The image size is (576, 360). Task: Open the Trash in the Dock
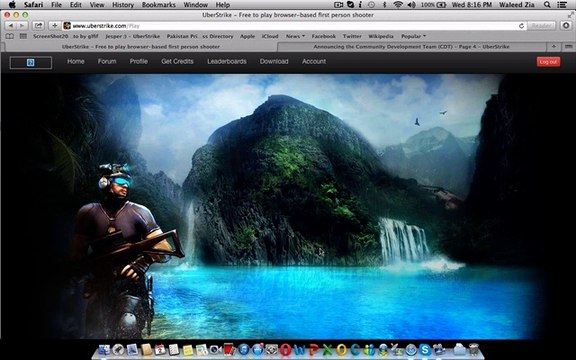(x=474, y=349)
